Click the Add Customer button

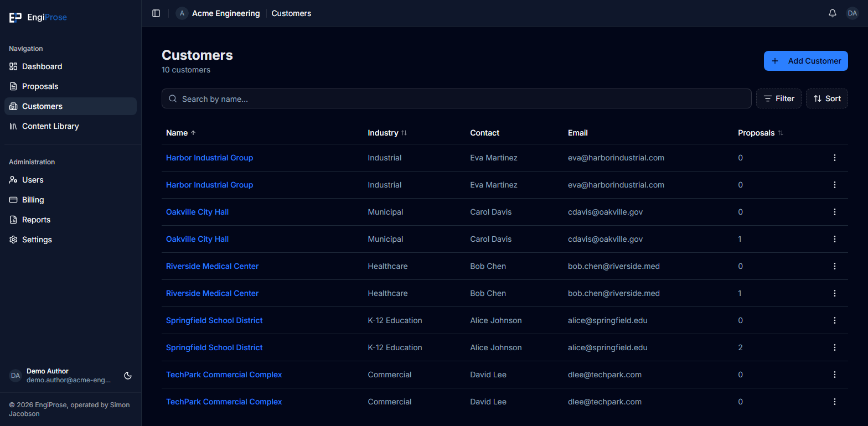[x=806, y=61]
